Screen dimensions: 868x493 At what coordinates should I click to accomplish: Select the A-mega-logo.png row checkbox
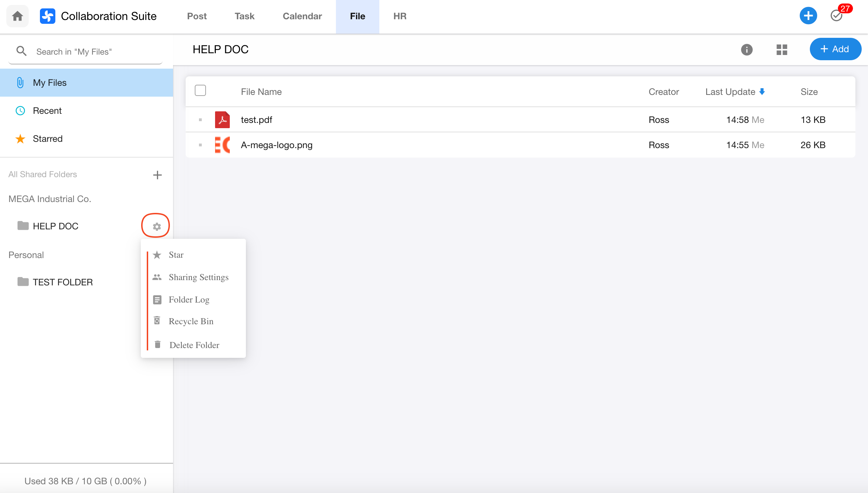[200, 145]
